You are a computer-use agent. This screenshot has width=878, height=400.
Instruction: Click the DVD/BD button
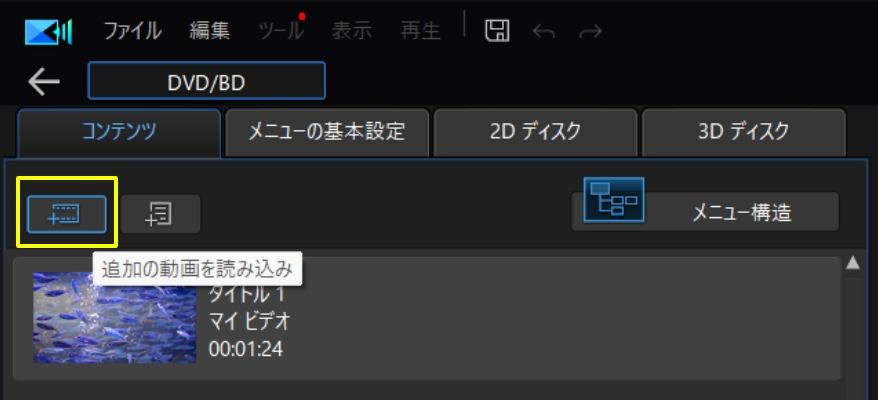(207, 81)
